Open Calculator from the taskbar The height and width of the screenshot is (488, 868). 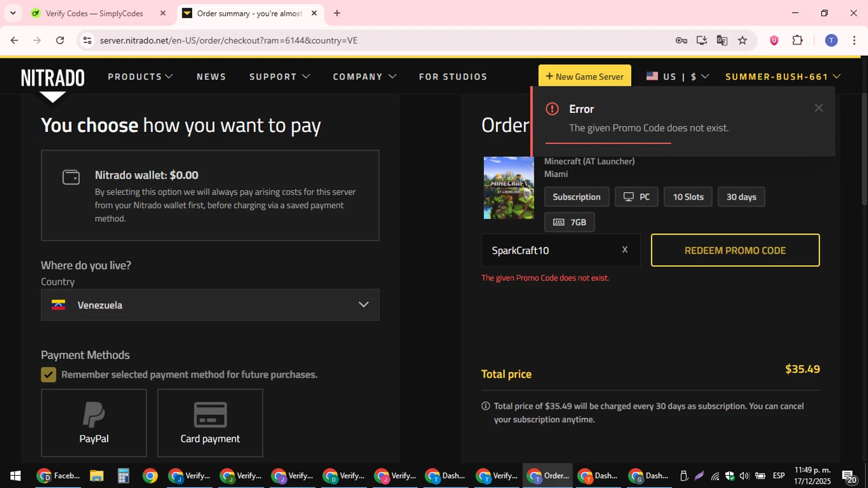click(123, 476)
